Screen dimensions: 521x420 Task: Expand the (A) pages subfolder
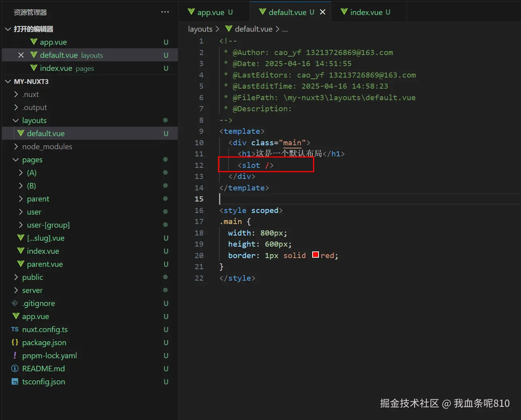[21, 173]
